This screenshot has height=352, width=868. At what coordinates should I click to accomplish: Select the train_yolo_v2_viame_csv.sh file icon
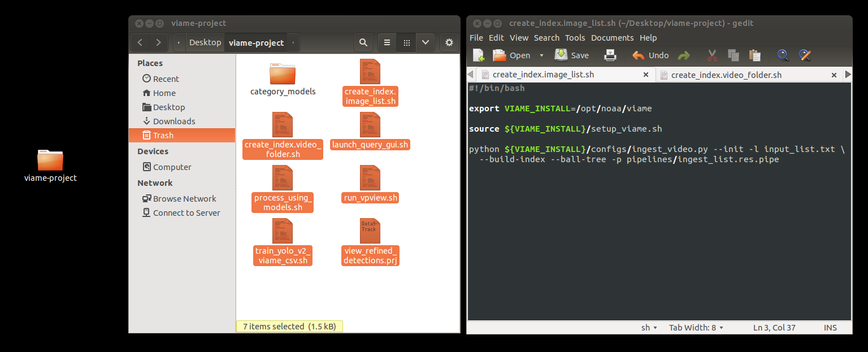(283, 231)
